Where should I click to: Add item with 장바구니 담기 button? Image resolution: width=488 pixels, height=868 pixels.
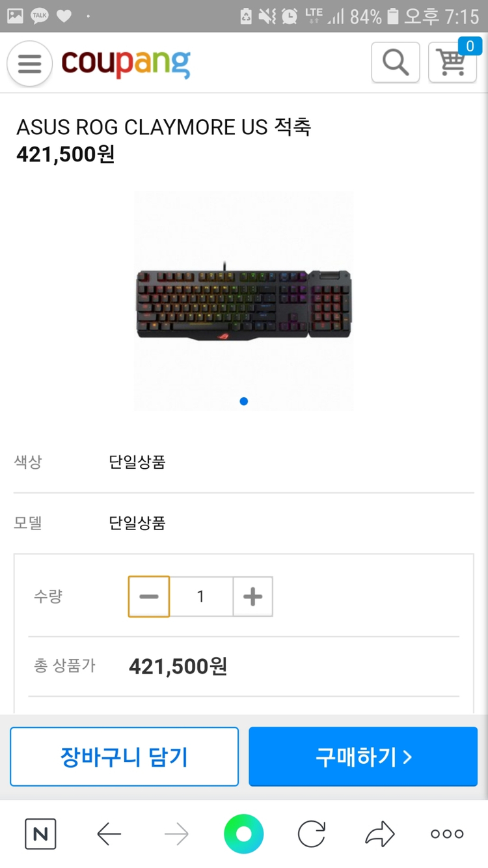point(124,757)
